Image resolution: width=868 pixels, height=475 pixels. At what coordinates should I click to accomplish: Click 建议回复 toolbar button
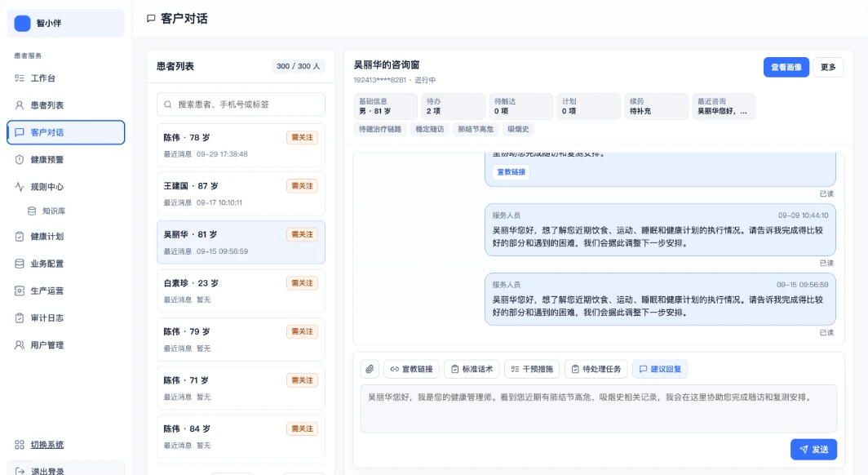660,369
